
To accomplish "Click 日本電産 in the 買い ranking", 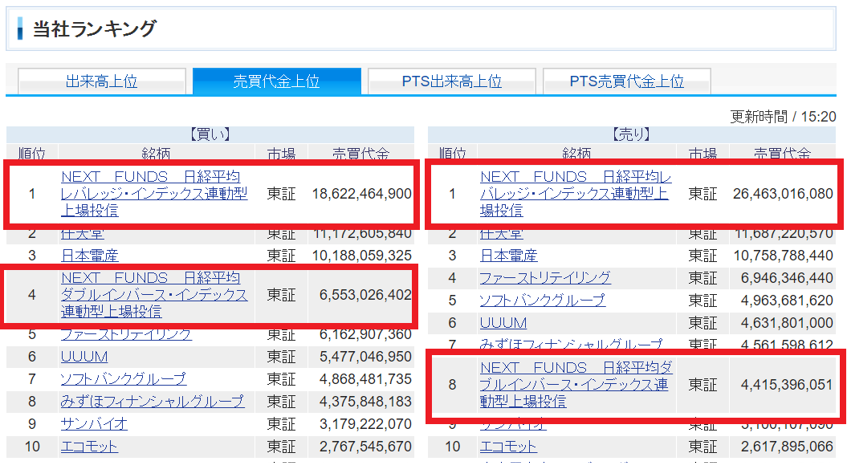I will (89, 255).
